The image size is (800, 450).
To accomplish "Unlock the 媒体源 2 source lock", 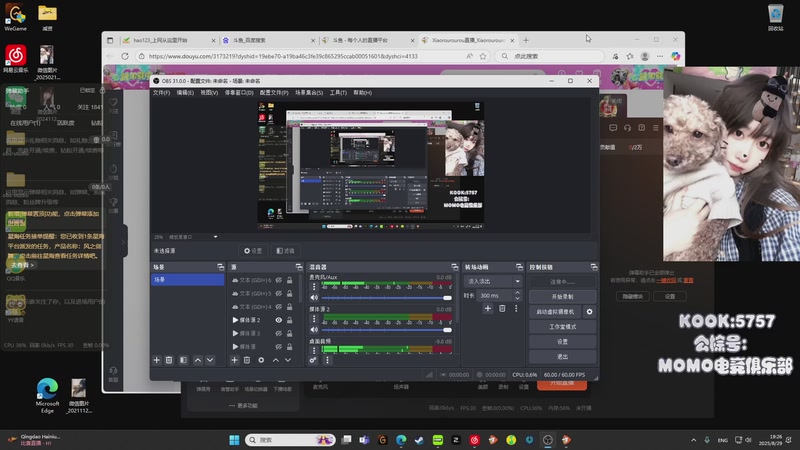I will (x=289, y=320).
